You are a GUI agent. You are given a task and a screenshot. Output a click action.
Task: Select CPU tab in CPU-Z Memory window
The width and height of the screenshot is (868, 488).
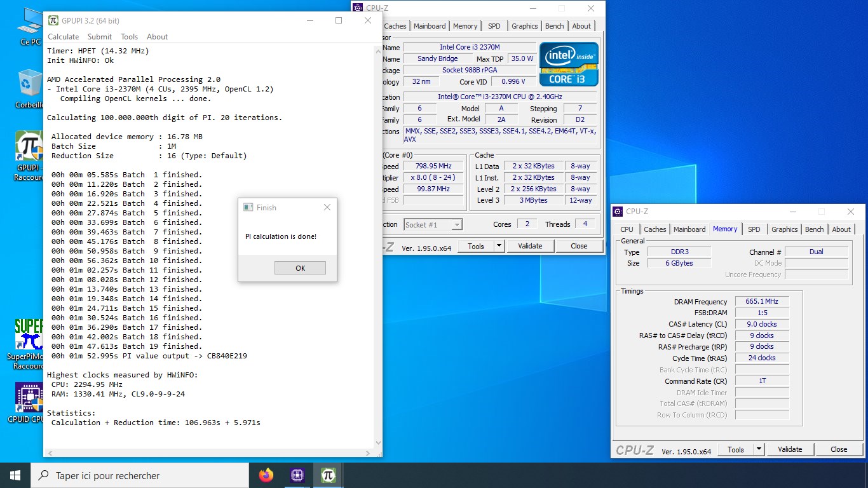[627, 229]
